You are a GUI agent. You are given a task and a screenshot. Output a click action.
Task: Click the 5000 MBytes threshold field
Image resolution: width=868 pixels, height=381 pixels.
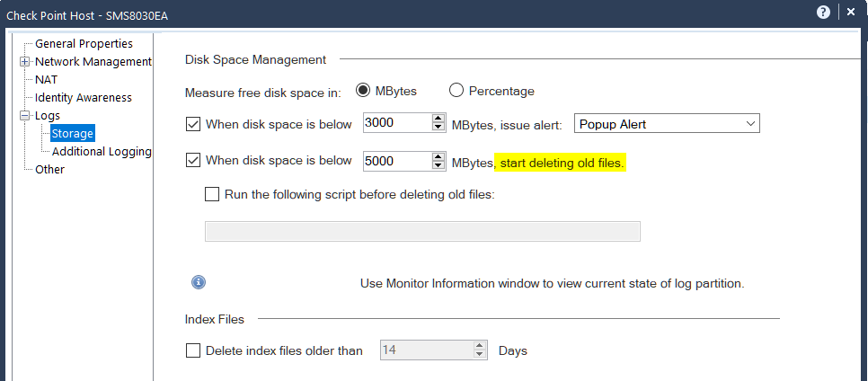point(397,161)
